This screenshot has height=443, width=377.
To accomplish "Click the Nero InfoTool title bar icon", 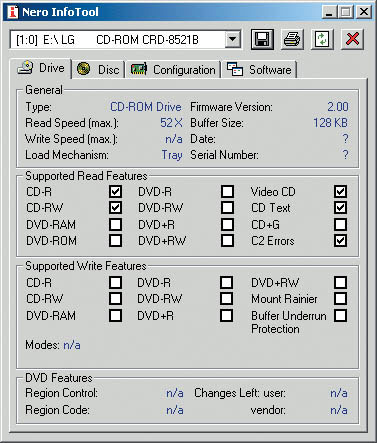I will (x=13, y=12).
